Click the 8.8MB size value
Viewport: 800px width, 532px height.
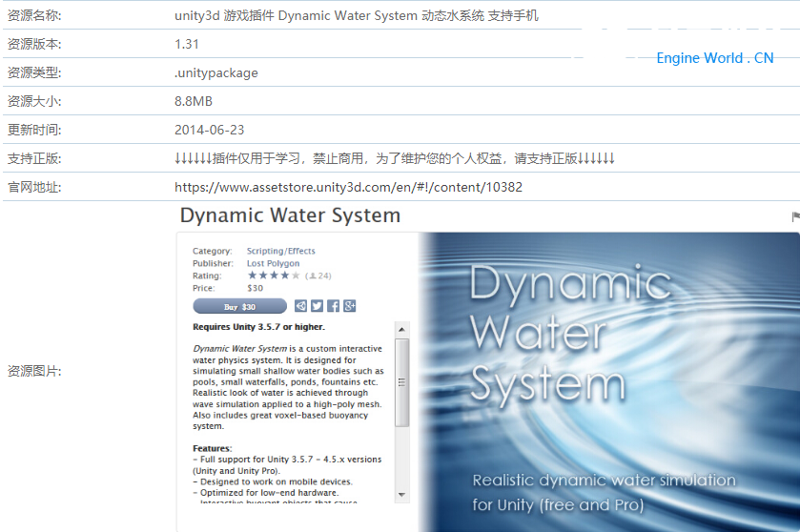click(194, 101)
